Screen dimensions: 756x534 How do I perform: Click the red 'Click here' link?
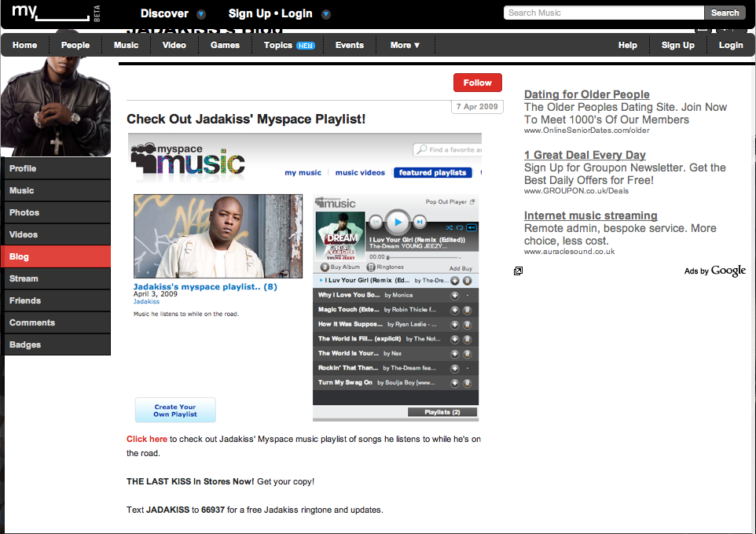click(x=147, y=440)
